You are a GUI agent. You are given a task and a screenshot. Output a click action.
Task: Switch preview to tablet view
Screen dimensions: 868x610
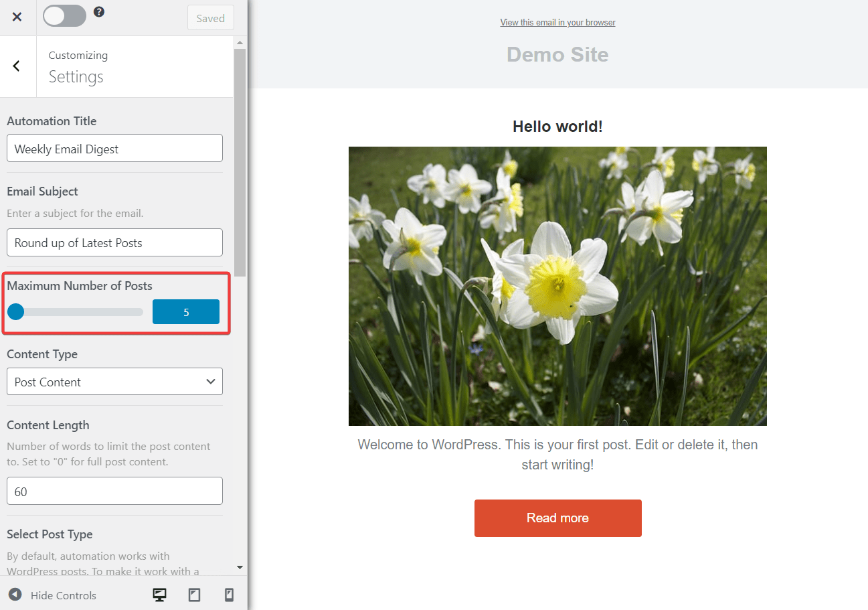(194, 595)
